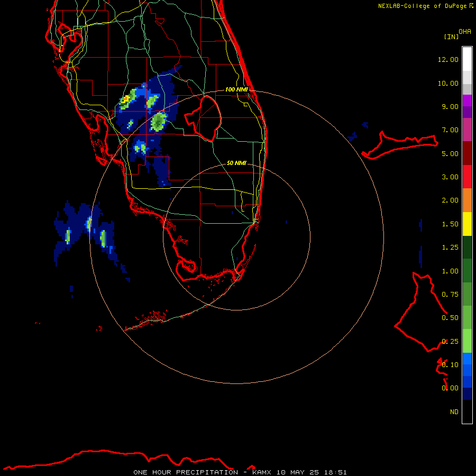Click the 9.00 legend value
This screenshot has height=476, width=476.
pos(450,106)
